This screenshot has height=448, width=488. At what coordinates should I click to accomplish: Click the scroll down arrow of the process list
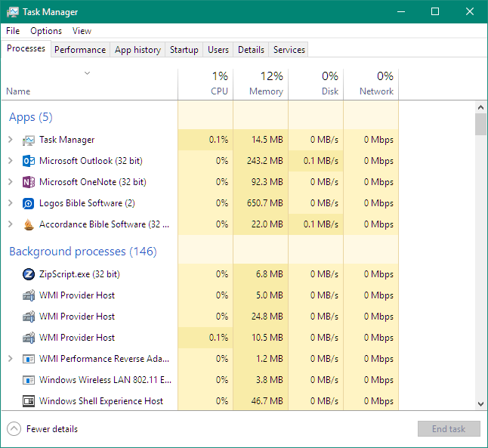[x=480, y=404]
